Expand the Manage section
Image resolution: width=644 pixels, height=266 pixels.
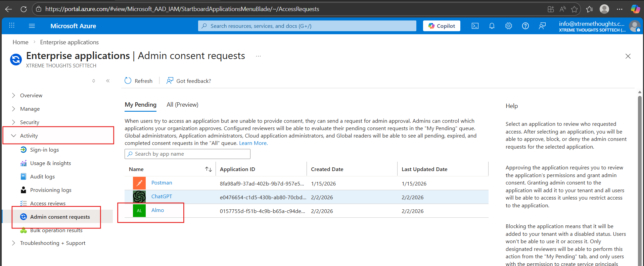coord(13,109)
